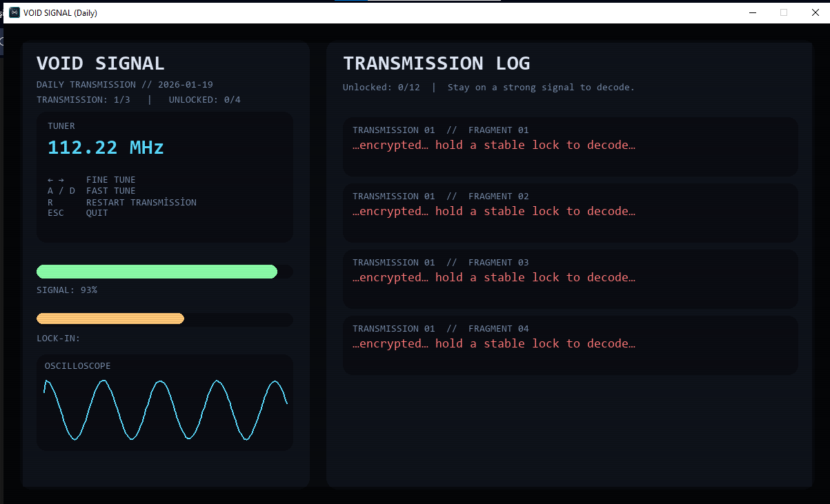Close the VOID SIGNAL window

815,12
